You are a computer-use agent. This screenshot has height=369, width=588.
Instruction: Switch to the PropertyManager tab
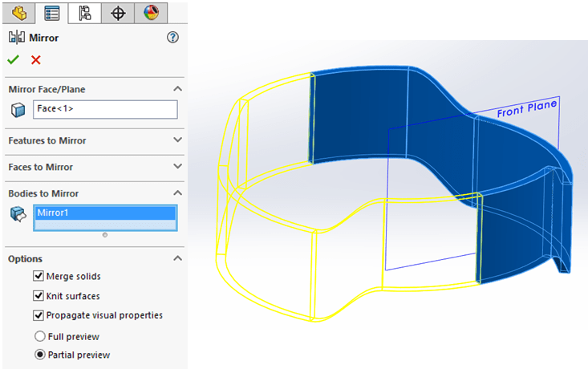pyautogui.click(x=52, y=12)
